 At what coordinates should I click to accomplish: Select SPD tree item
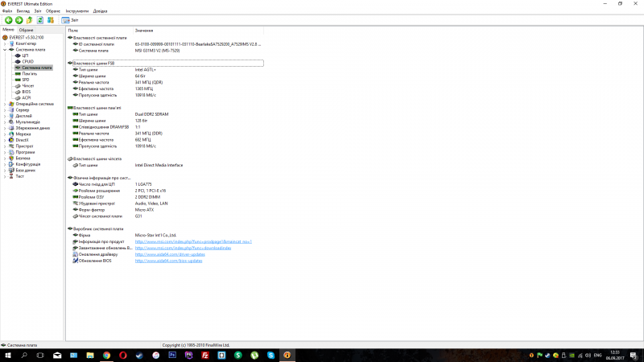click(26, 80)
